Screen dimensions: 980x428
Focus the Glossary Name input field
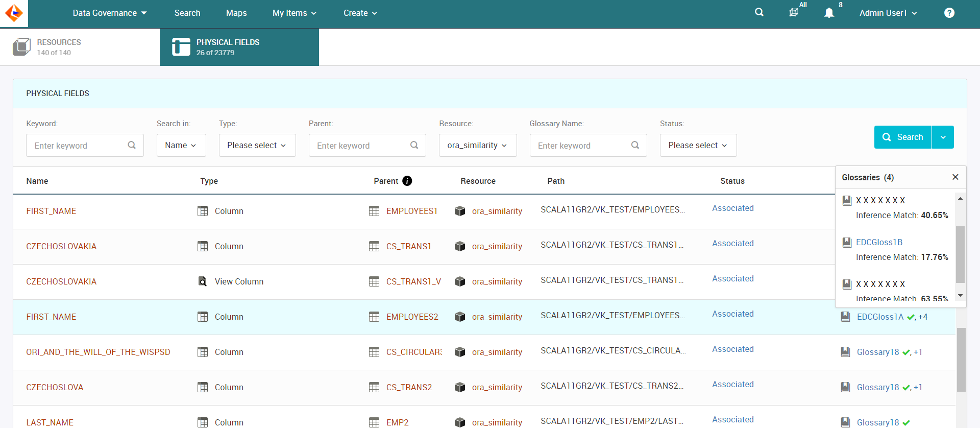589,145
